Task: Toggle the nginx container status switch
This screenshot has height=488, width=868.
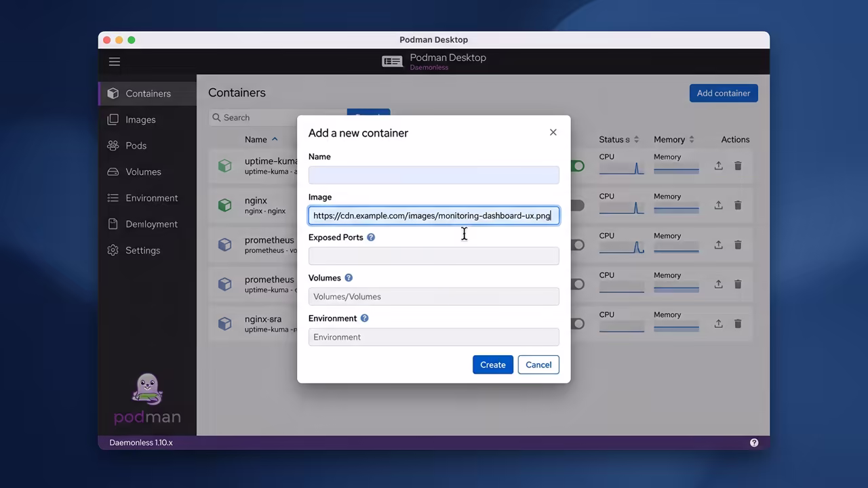Action: (x=577, y=205)
